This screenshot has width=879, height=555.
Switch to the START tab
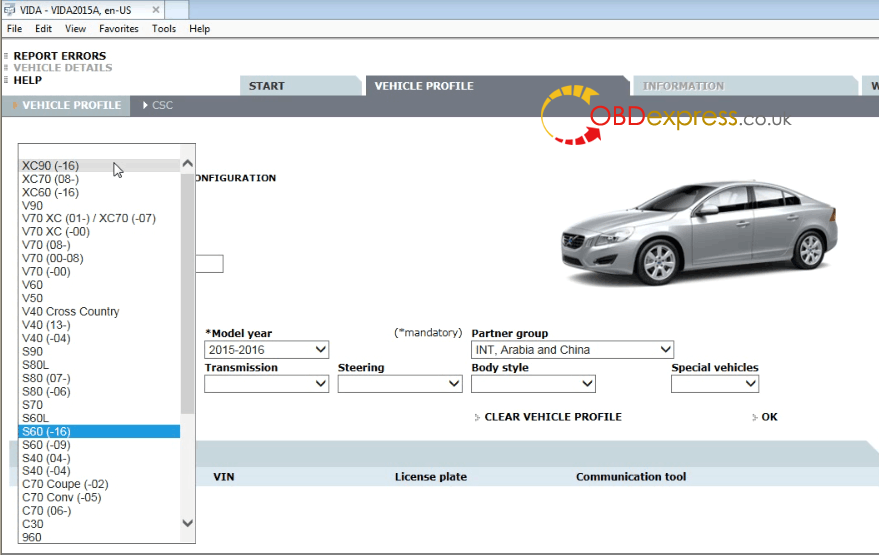click(300, 86)
